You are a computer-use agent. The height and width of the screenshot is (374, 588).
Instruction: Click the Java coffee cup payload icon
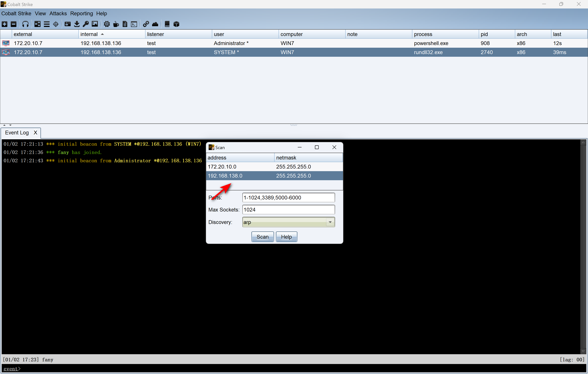[x=116, y=24]
